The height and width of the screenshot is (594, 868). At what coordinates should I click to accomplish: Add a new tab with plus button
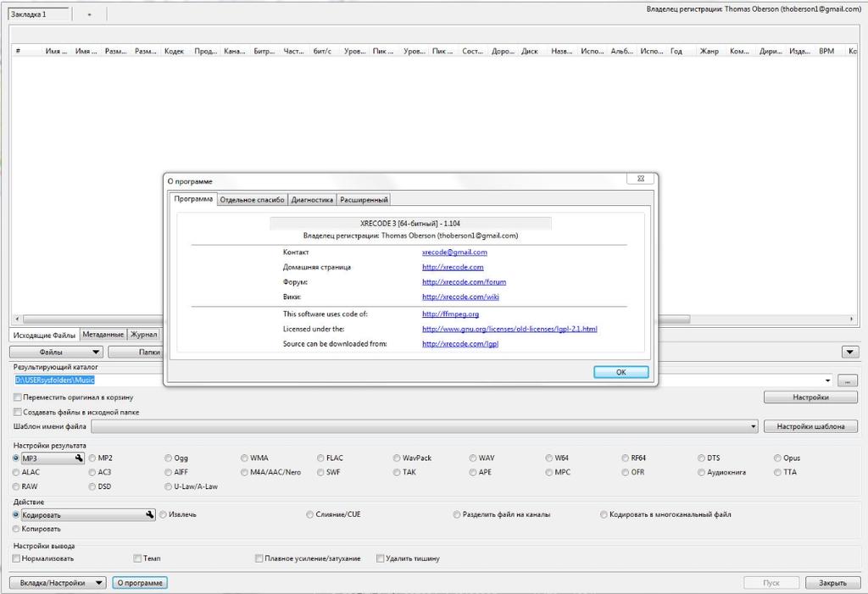coord(90,15)
